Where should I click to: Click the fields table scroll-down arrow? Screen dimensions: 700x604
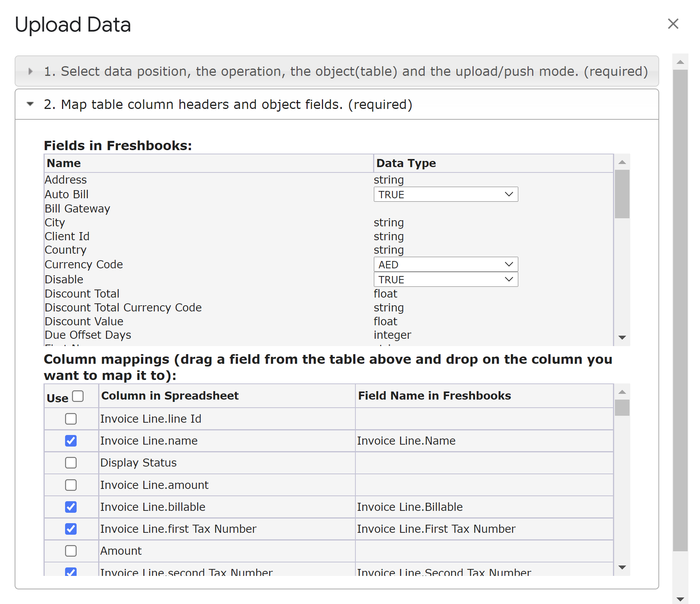click(x=622, y=338)
